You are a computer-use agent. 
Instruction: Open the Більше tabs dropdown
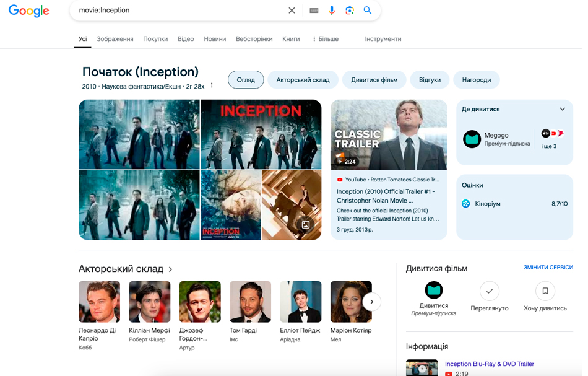click(325, 38)
